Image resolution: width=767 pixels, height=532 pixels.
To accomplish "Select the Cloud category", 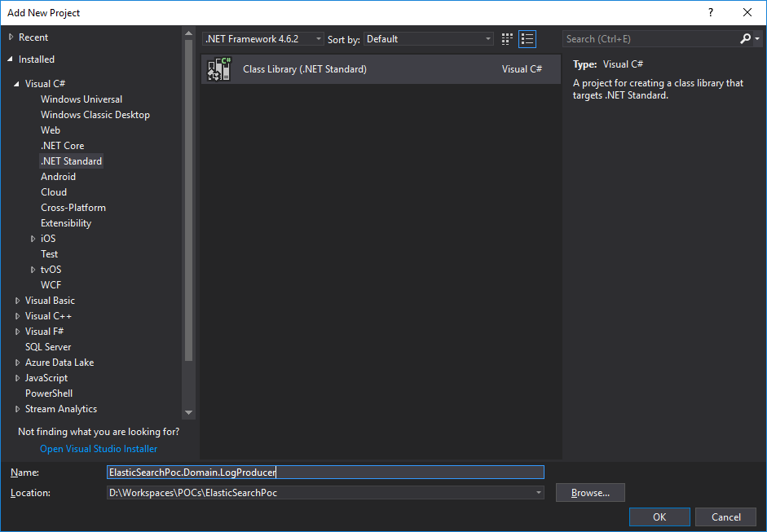I will pos(54,192).
